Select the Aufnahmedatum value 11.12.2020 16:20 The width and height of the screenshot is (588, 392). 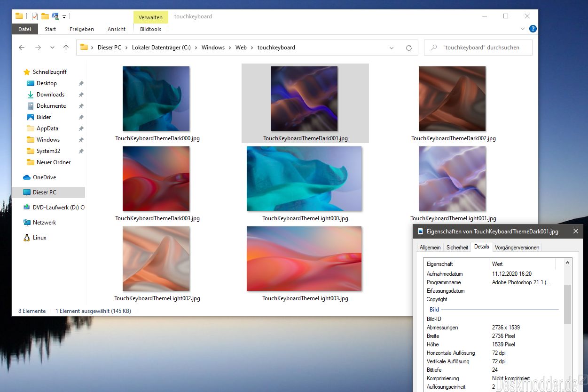512,274
